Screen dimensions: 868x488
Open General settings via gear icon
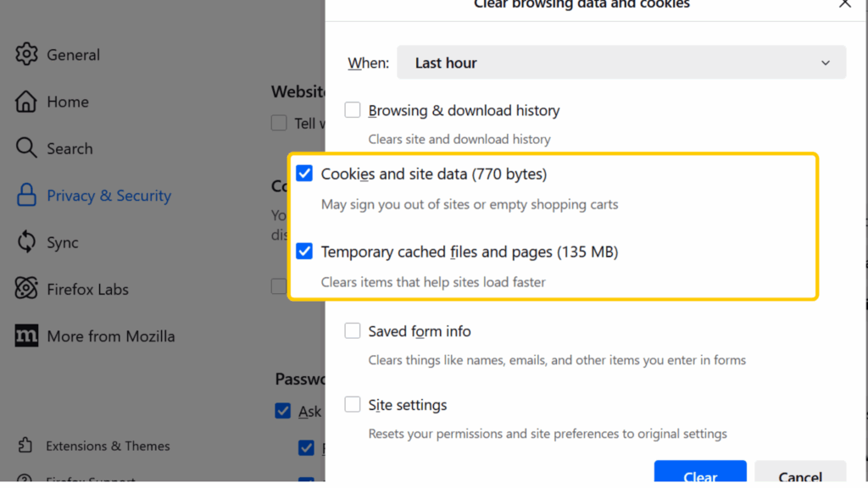point(28,54)
